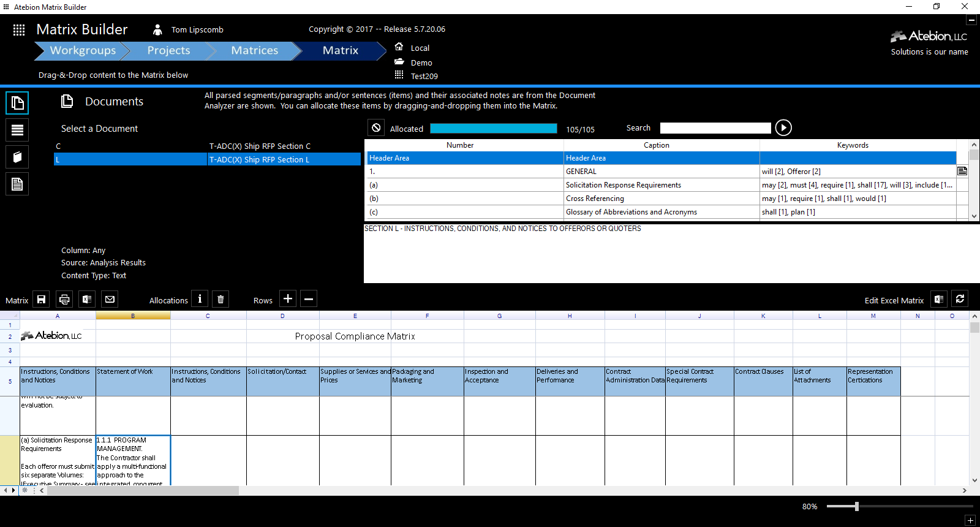
Task: Click the Proposal Compliance Matrix title
Action: click(x=355, y=336)
